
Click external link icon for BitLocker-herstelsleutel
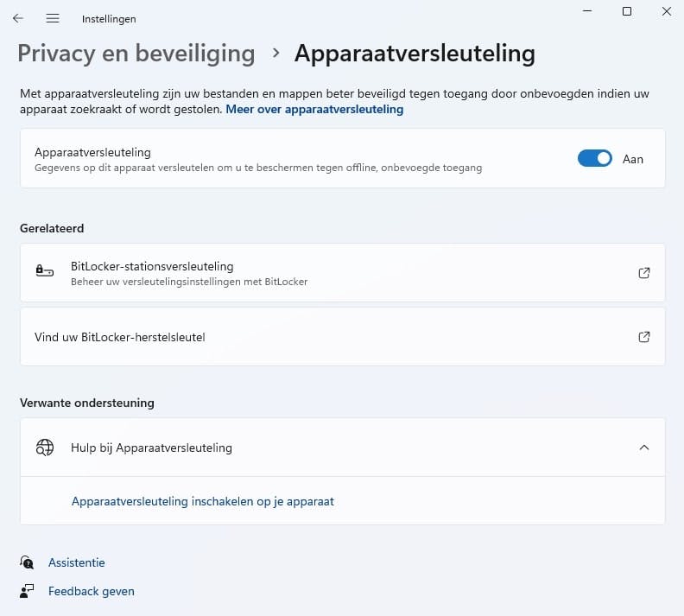[x=643, y=337]
